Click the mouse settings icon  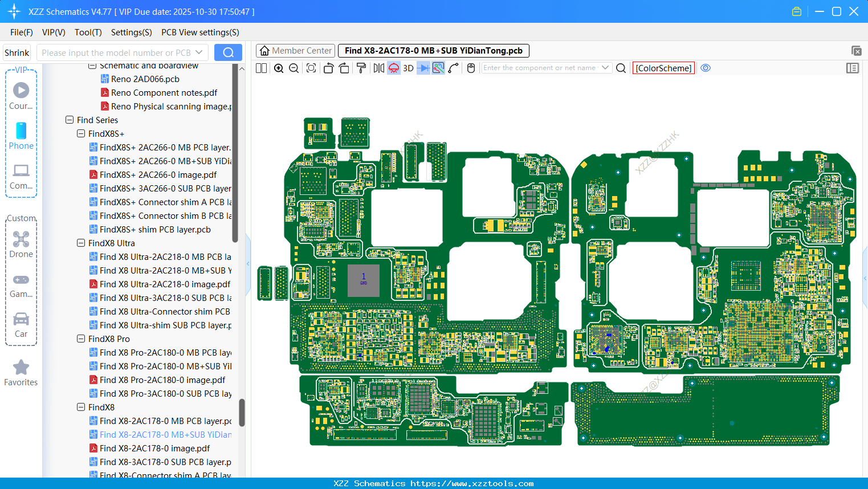[x=471, y=68]
